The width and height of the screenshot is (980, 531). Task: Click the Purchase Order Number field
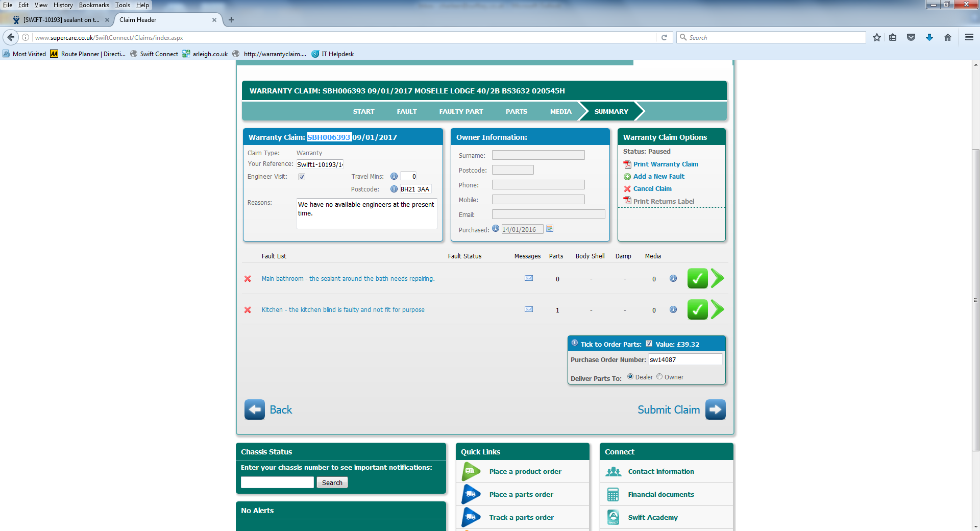tap(685, 359)
